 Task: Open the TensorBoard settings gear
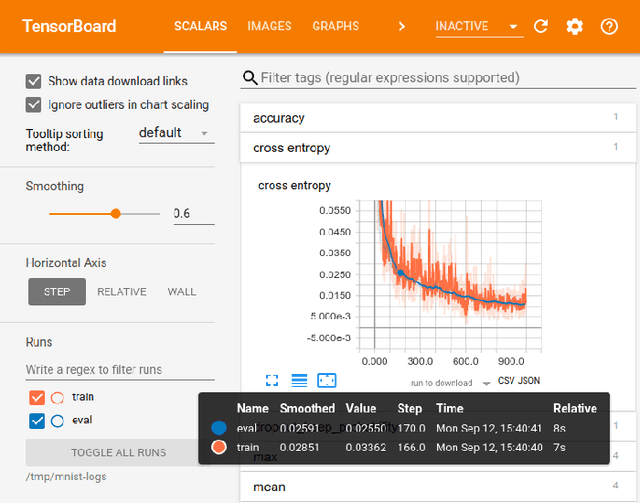[x=574, y=27]
